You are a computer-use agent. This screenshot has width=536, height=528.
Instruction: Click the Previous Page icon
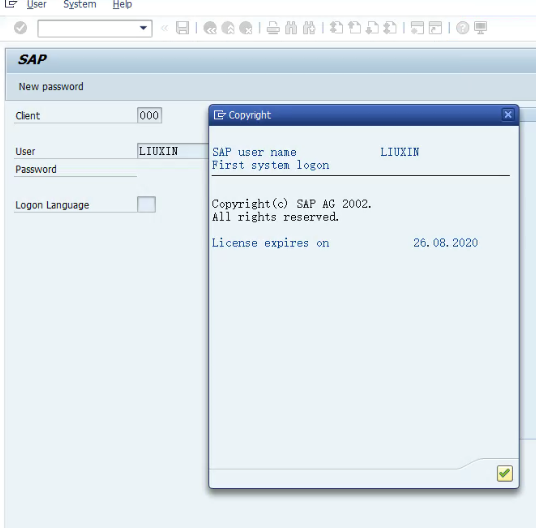tap(354, 28)
